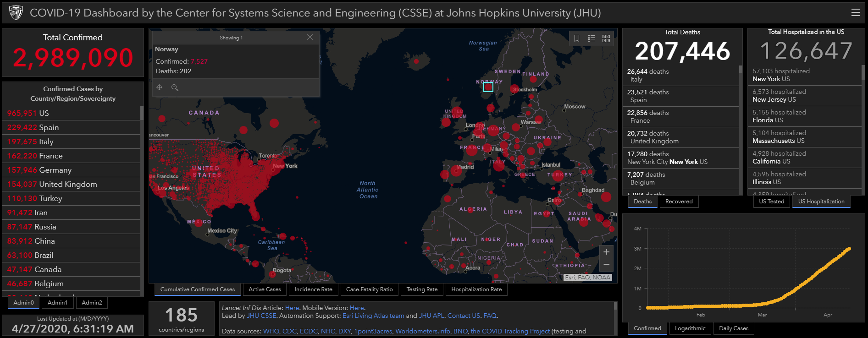
Task: Select the Deaths tab
Action: pos(642,202)
